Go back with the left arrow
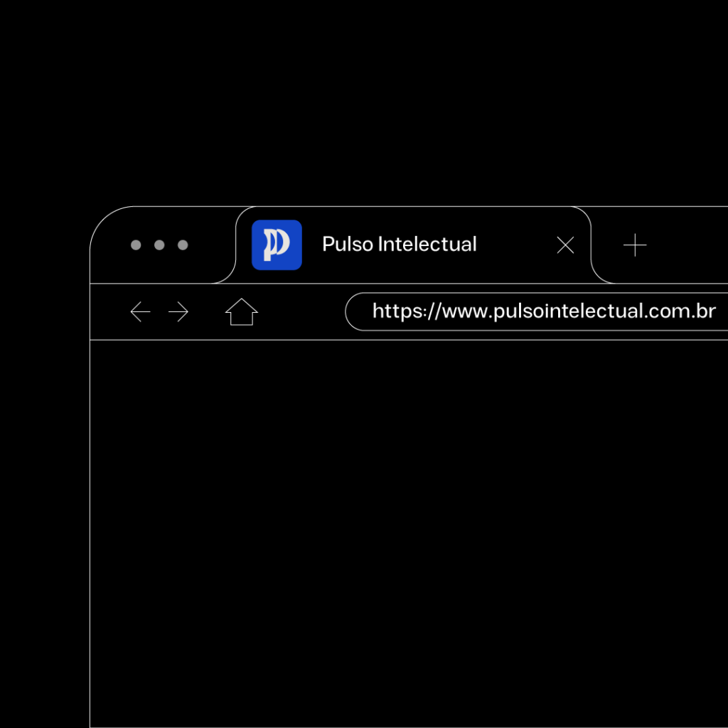The width and height of the screenshot is (728, 728). tap(140, 311)
